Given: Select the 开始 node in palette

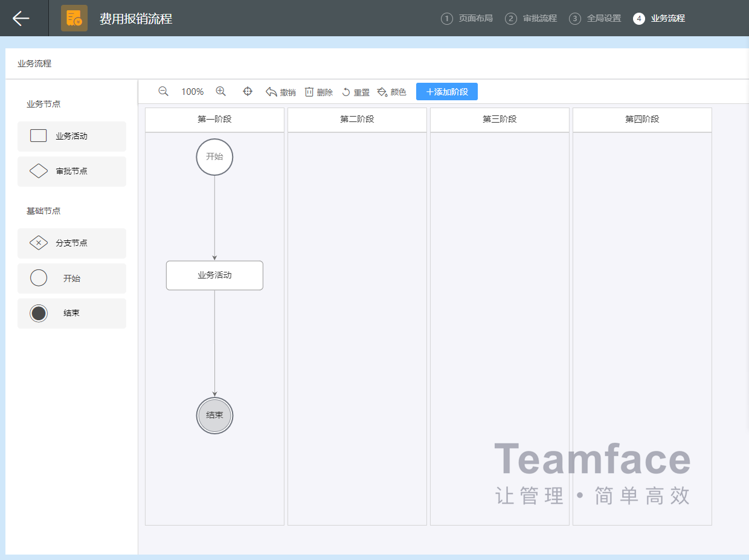Looking at the screenshot, I should 72,278.
